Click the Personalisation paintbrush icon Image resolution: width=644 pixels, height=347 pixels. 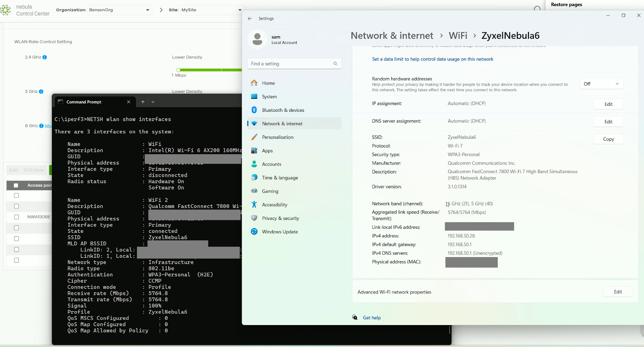click(x=254, y=137)
